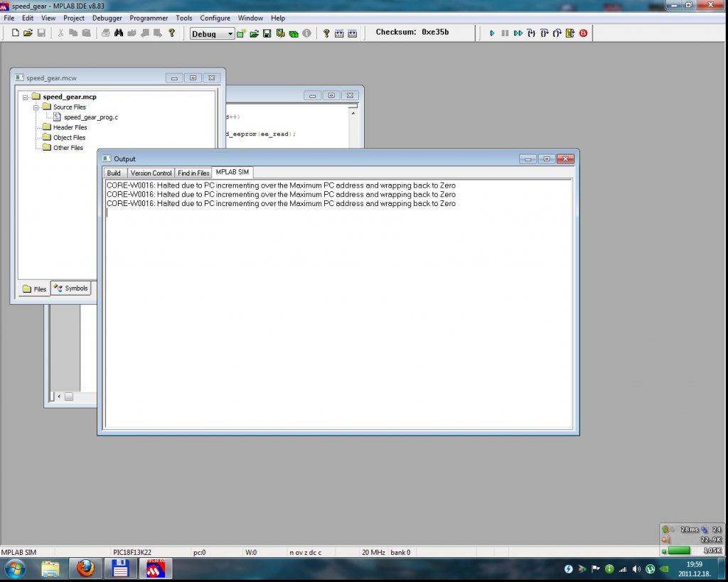Click the Open File folder icon
The height and width of the screenshot is (582, 728).
point(28,33)
